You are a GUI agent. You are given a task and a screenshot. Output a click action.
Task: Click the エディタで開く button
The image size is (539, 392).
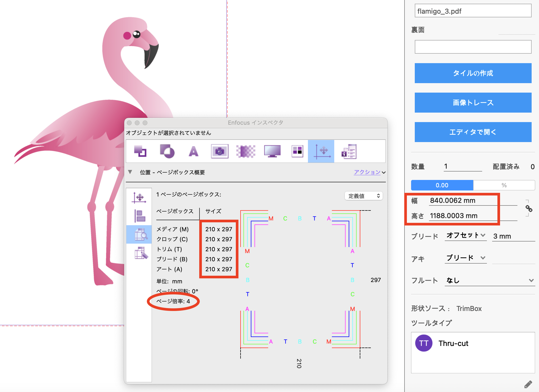coord(473,132)
